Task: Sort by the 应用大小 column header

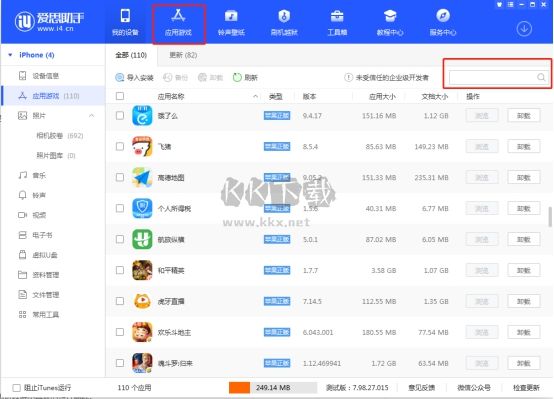Action: coord(382,96)
